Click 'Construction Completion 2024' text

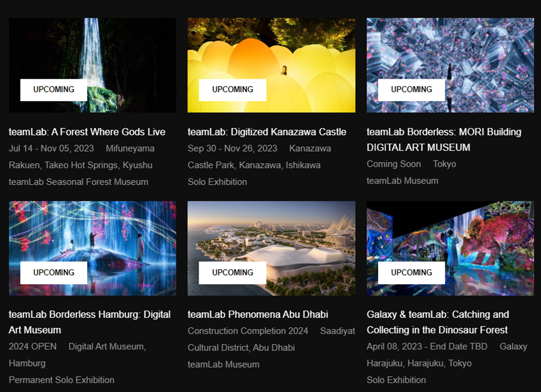click(248, 331)
